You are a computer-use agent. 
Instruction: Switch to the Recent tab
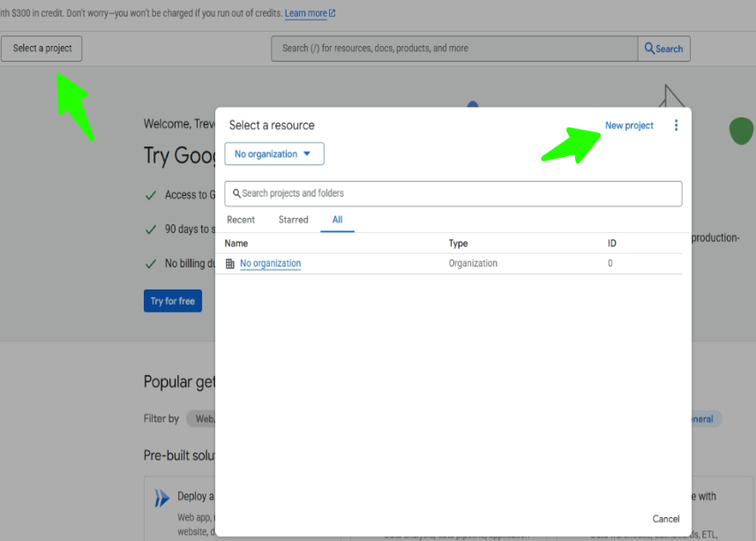click(241, 220)
